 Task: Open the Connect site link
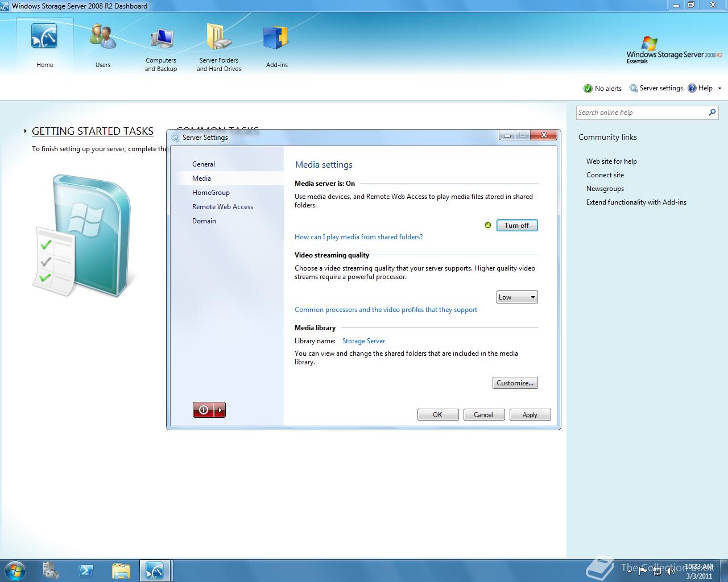pyautogui.click(x=605, y=175)
